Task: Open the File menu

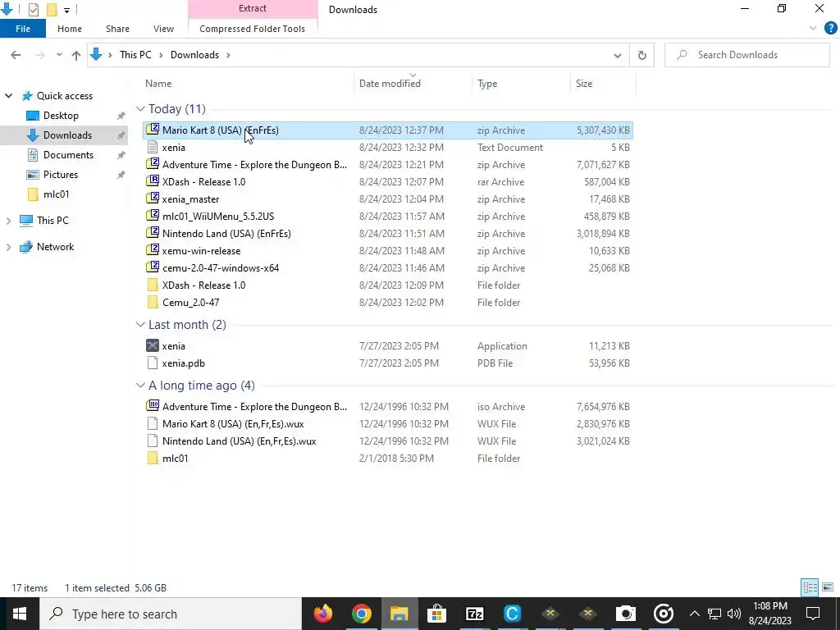Action: click(x=23, y=29)
